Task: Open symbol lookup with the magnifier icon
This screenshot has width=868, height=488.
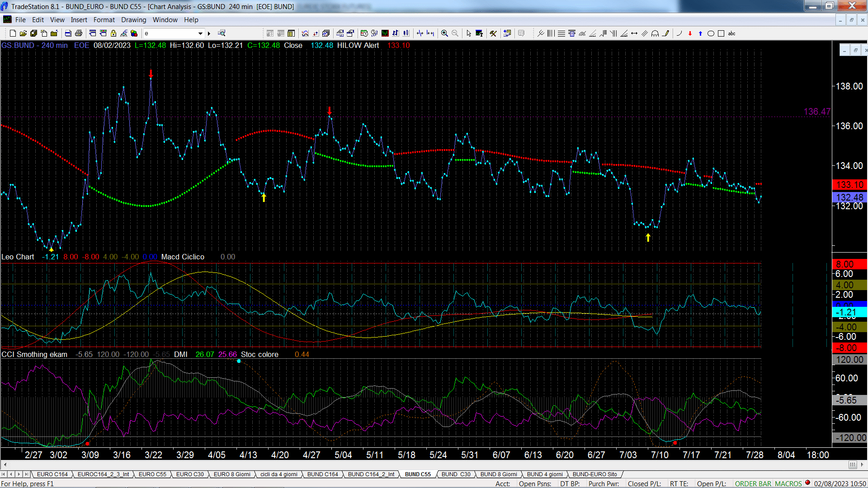Action: [x=222, y=33]
